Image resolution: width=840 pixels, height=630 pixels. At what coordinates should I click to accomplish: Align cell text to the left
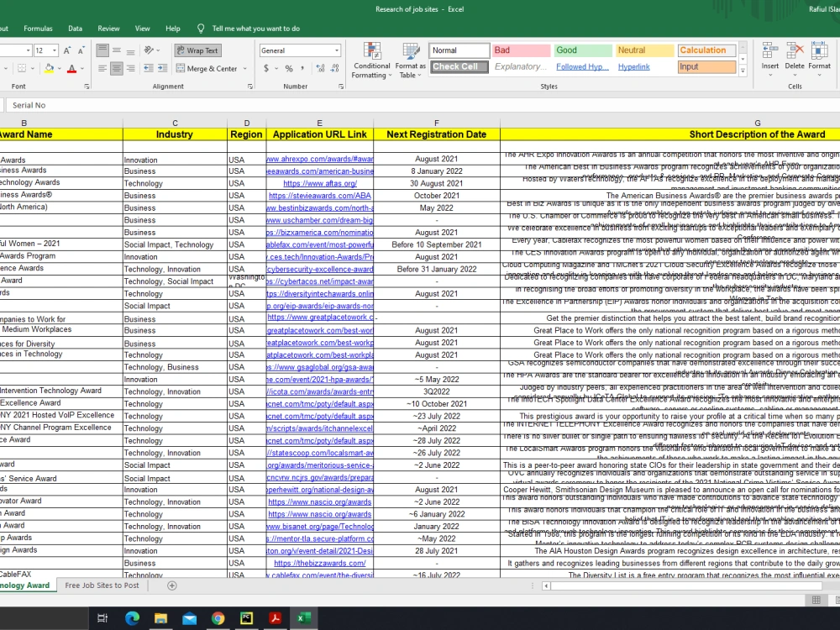(102, 68)
